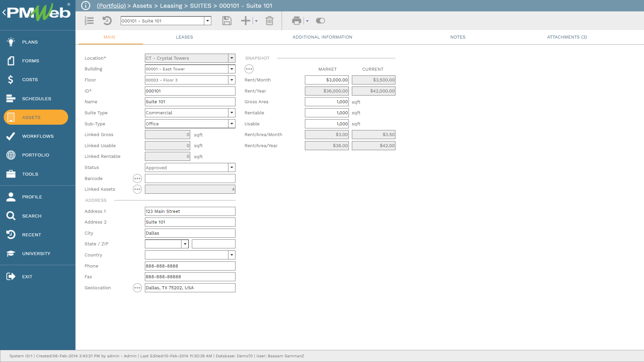Click the Save floppy disk icon
This screenshot has height=362, width=644.
click(227, 21)
